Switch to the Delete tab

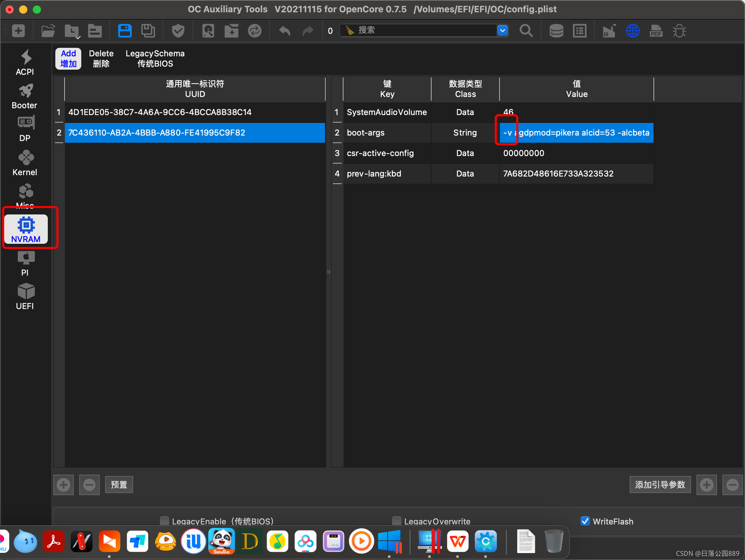(x=101, y=58)
